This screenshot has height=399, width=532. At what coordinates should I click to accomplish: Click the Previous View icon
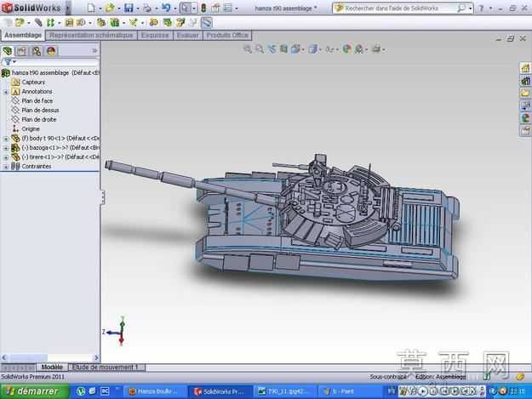tap(272, 49)
